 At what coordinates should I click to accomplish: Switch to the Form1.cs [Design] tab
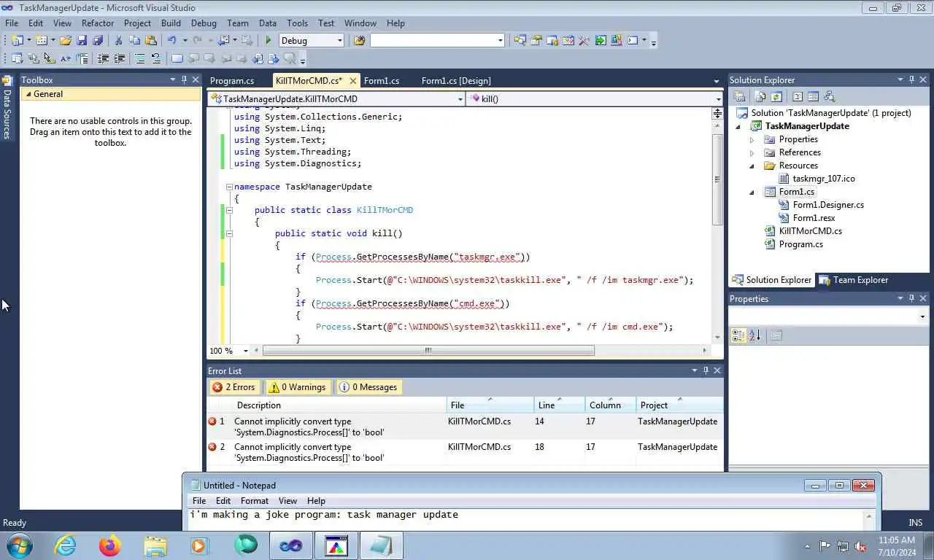[x=456, y=81]
